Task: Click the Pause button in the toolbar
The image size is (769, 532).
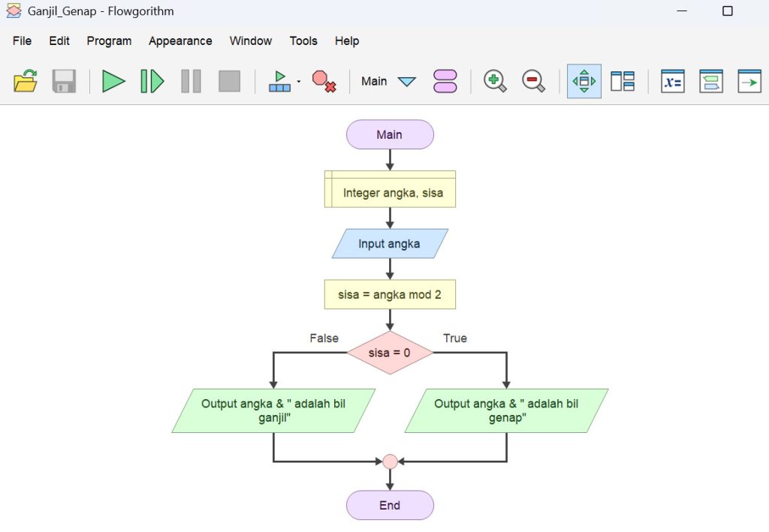Action: pyautogui.click(x=191, y=81)
